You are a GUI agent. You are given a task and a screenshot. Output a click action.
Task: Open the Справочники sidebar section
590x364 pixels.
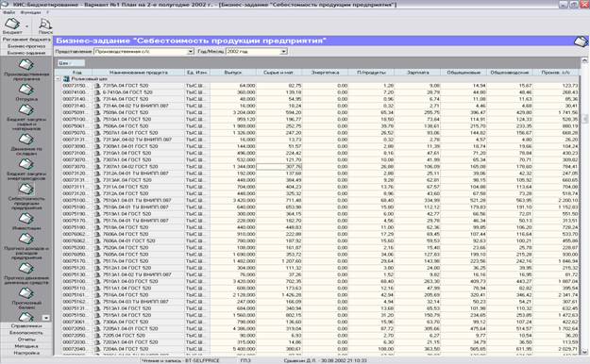coord(26,326)
